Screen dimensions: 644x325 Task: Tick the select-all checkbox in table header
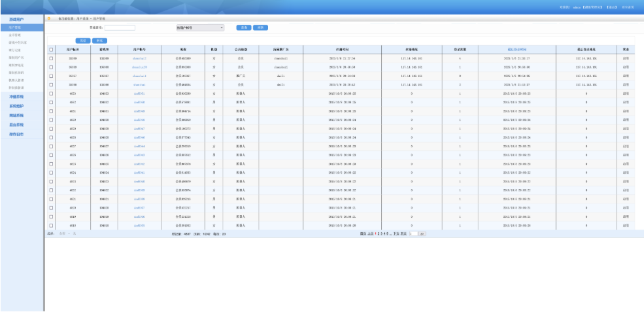tap(52, 49)
